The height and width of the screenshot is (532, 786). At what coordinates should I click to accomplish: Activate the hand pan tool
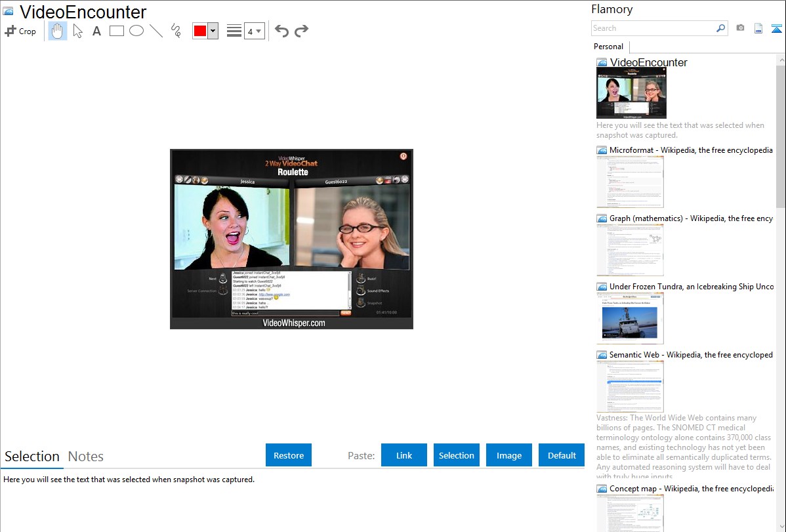(58, 31)
